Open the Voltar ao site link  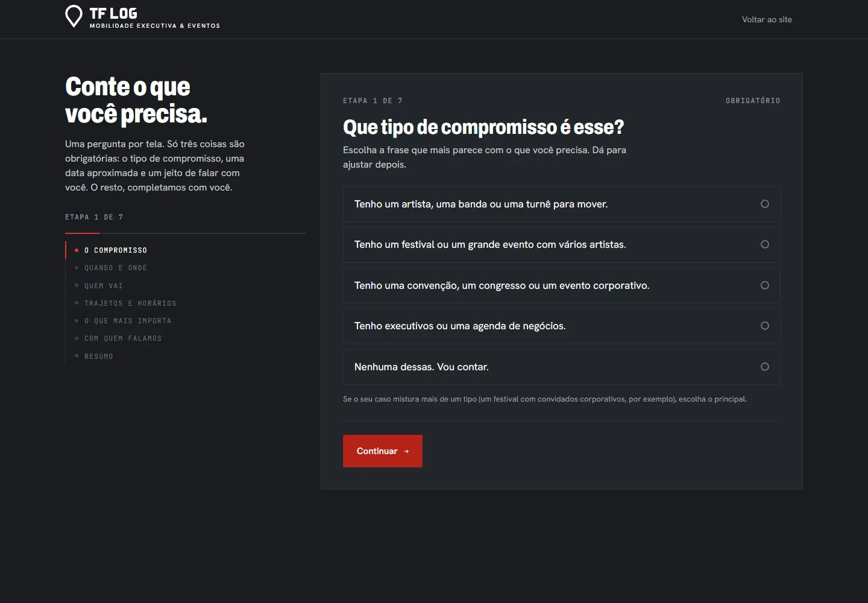pyautogui.click(x=767, y=19)
